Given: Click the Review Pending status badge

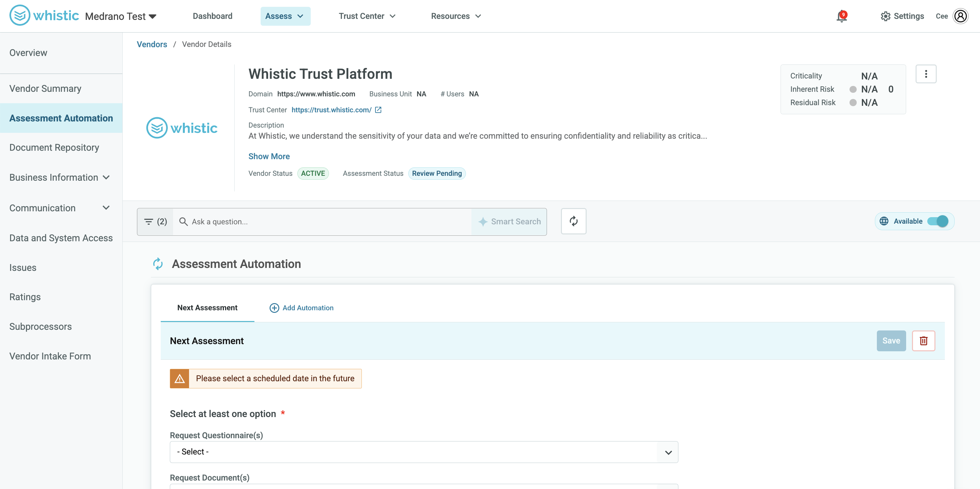Looking at the screenshot, I should [x=437, y=174].
